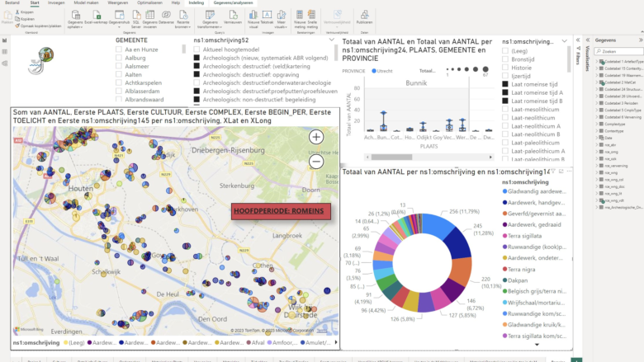
Task: Zoom out on the map with minus button
Action: 316,162
